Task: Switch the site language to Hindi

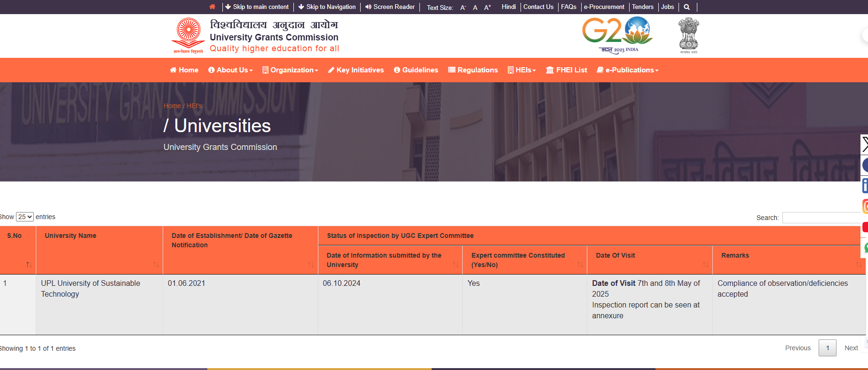Action: 508,7
